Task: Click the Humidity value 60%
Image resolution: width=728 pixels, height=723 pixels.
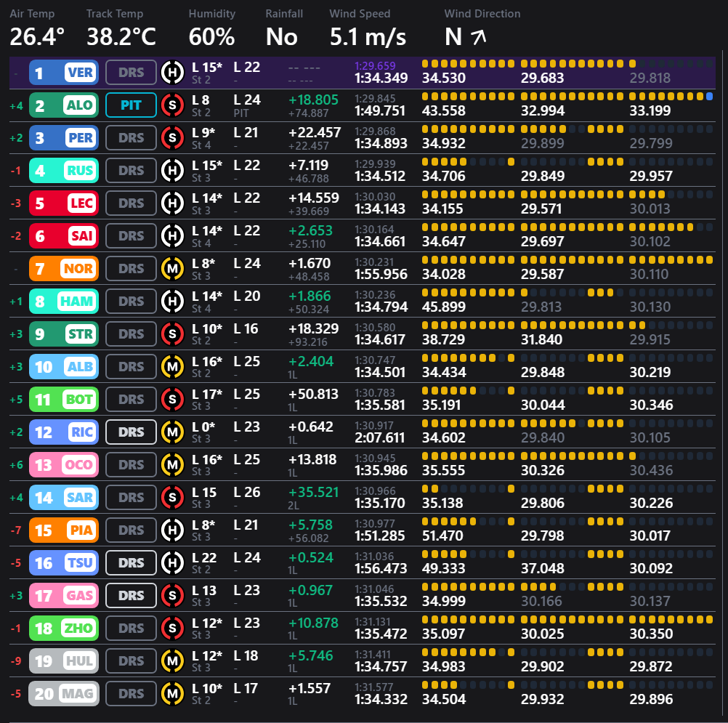Action: click(x=211, y=37)
